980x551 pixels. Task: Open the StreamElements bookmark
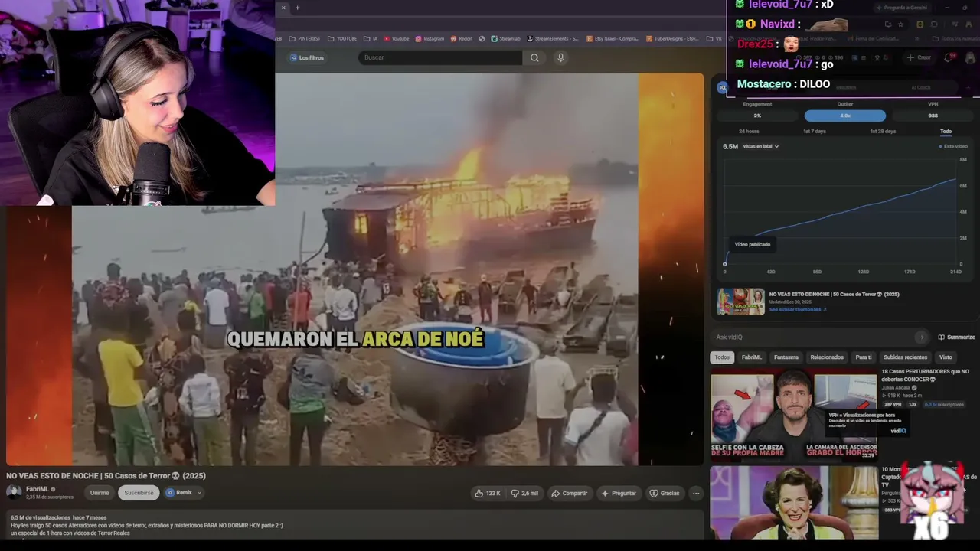pos(552,38)
